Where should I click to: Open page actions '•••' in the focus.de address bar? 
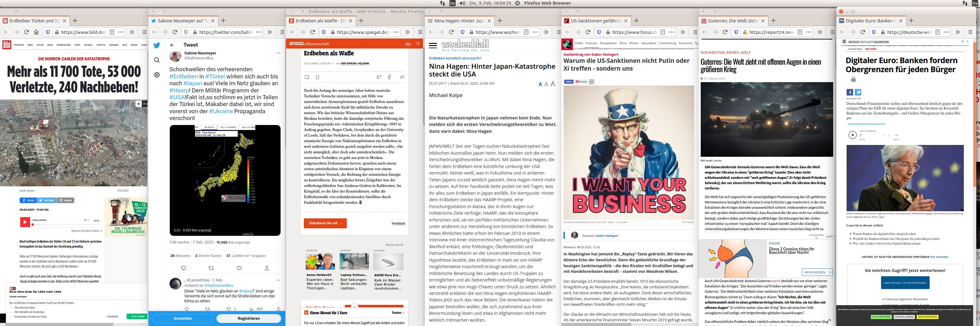pyautogui.click(x=672, y=32)
